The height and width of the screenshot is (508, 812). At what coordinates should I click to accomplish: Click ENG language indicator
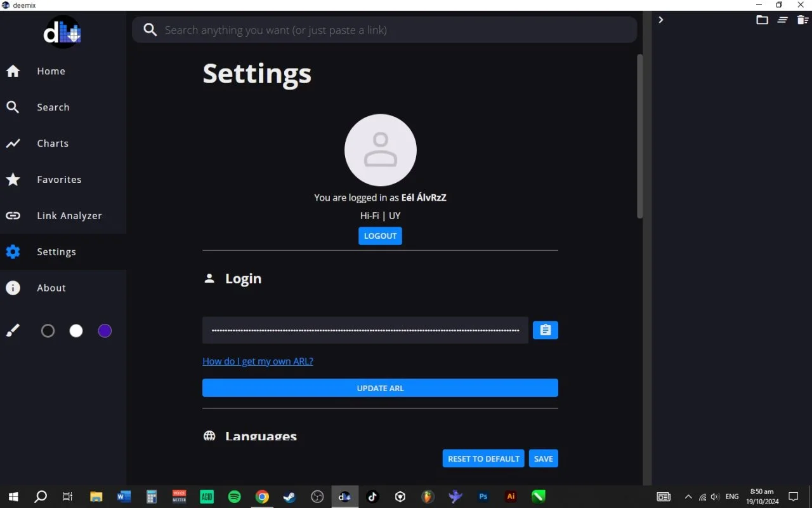pyautogui.click(x=732, y=497)
